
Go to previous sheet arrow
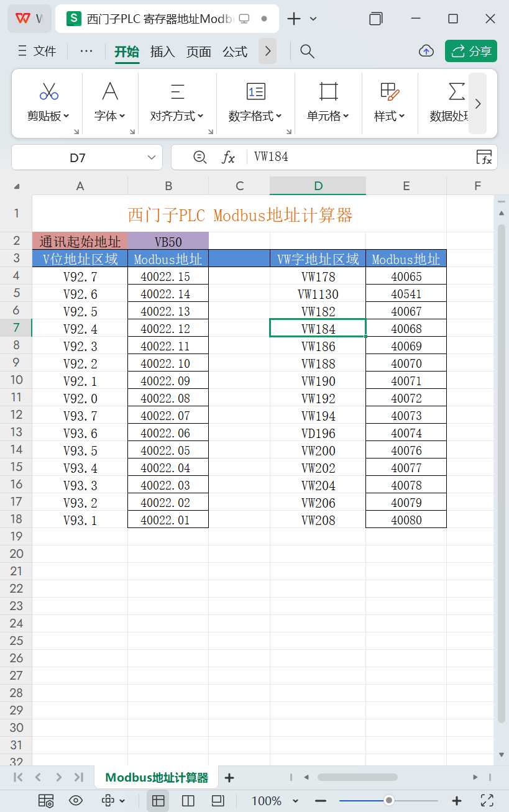38,777
